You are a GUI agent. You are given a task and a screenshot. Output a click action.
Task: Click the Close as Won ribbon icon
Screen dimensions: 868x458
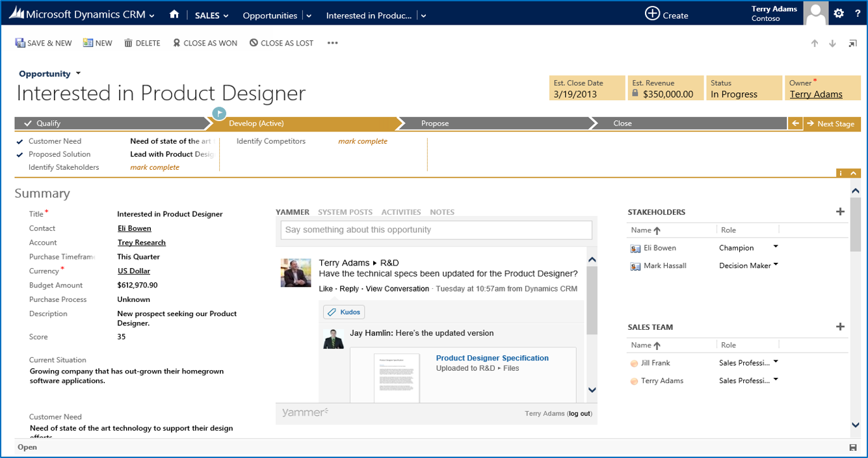pyautogui.click(x=176, y=43)
